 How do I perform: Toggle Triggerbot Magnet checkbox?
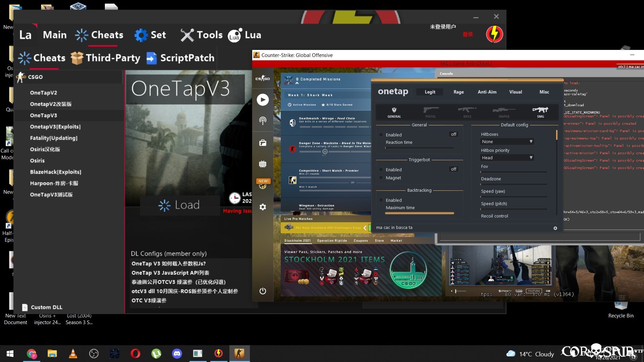click(x=381, y=178)
